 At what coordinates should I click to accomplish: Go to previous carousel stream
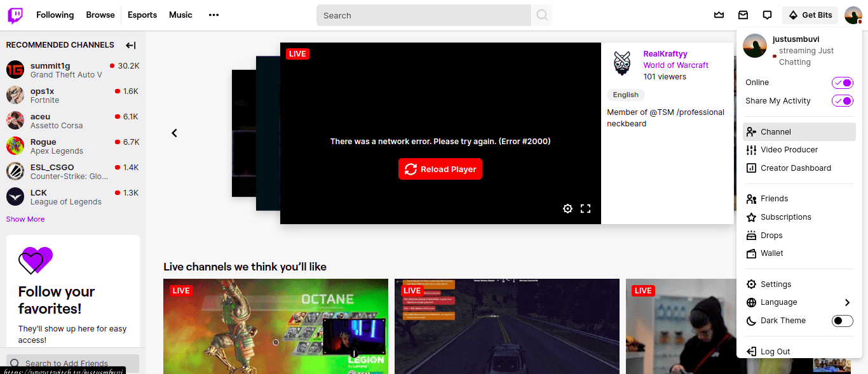click(x=174, y=133)
